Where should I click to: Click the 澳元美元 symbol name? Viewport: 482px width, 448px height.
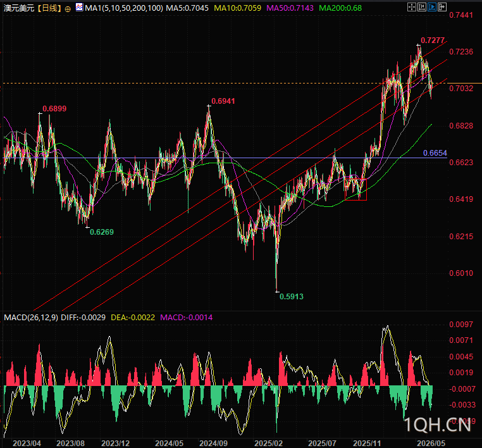pos(18,8)
